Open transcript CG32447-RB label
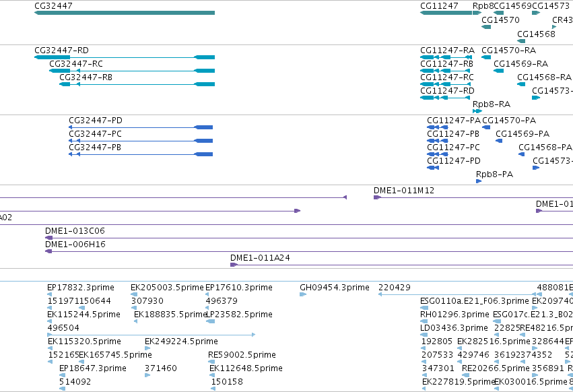The image size is (573, 392). pyautogui.click(x=86, y=77)
